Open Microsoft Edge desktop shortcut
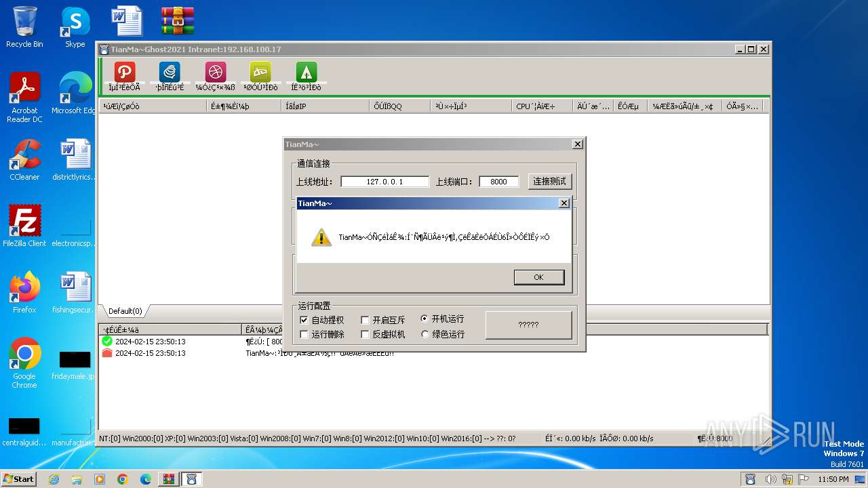The image size is (868, 488). (75, 94)
